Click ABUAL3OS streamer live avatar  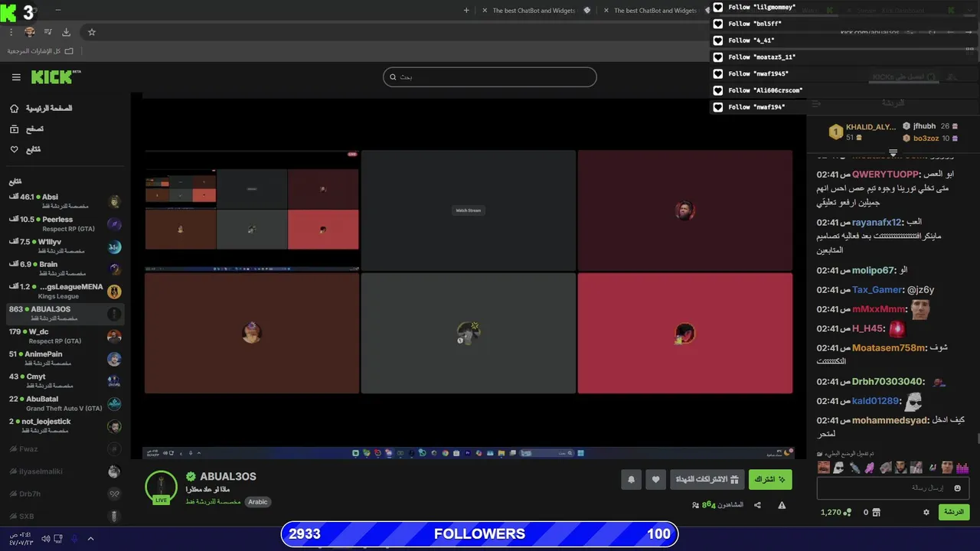coord(161,487)
